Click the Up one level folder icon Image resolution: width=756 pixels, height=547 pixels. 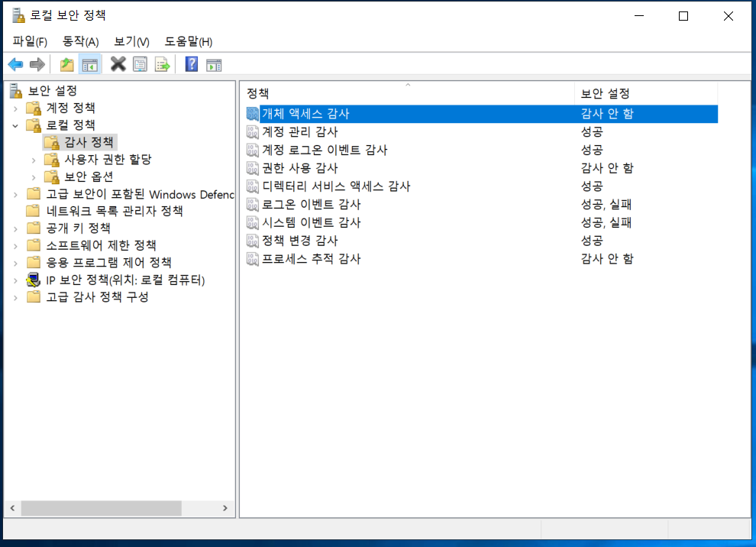(x=66, y=64)
